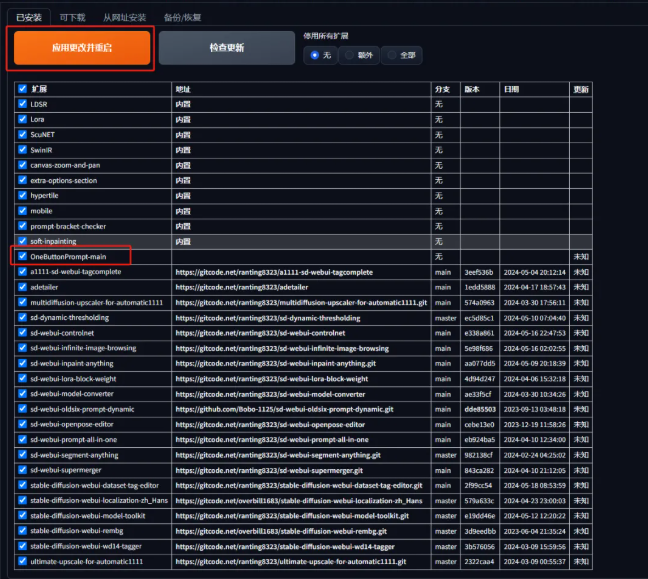Open the ultimate-upscale-for-automatic1111.git link
This screenshot has height=579, width=648.
pyautogui.click(x=291, y=562)
